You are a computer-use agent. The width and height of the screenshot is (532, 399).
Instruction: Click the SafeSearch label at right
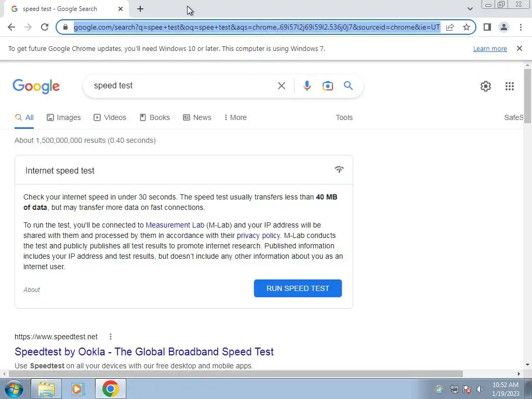tap(514, 117)
